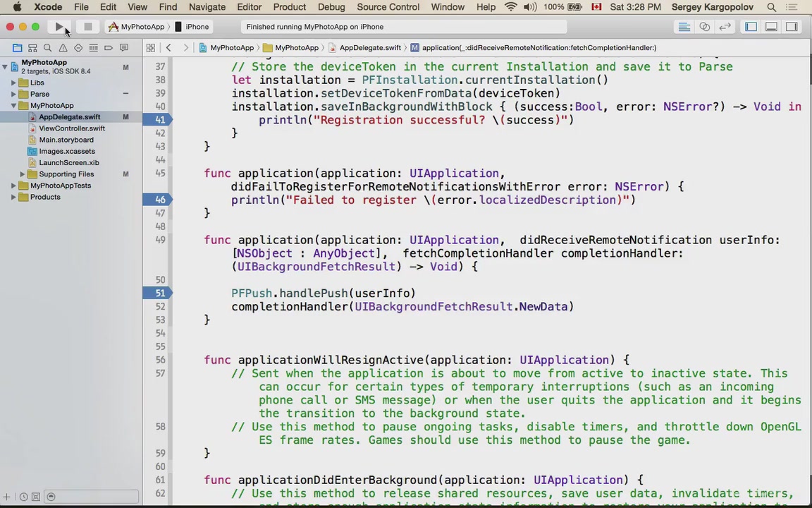Toggle the Navigator pane visibility
This screenshot has width=812, height=508.
point(751,26)
